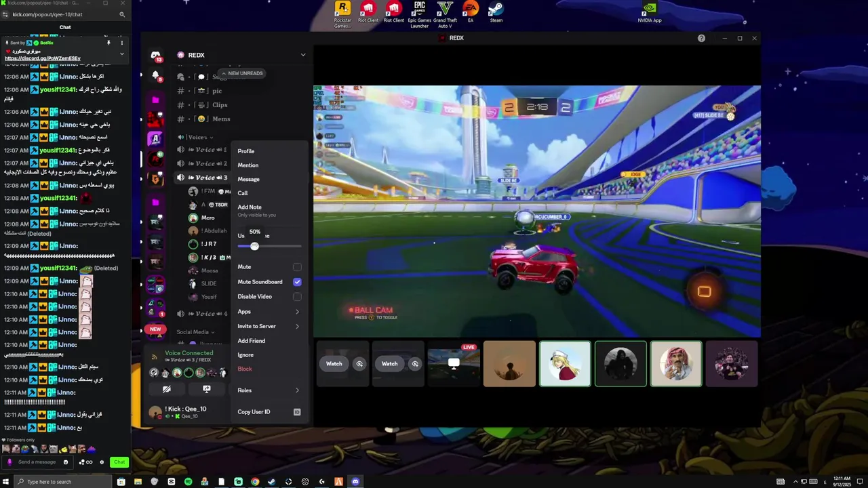Open Grand Theft Auto V shortcut
Image resolution: width=868 pixels, height=488 pixels.
(445, 15)
